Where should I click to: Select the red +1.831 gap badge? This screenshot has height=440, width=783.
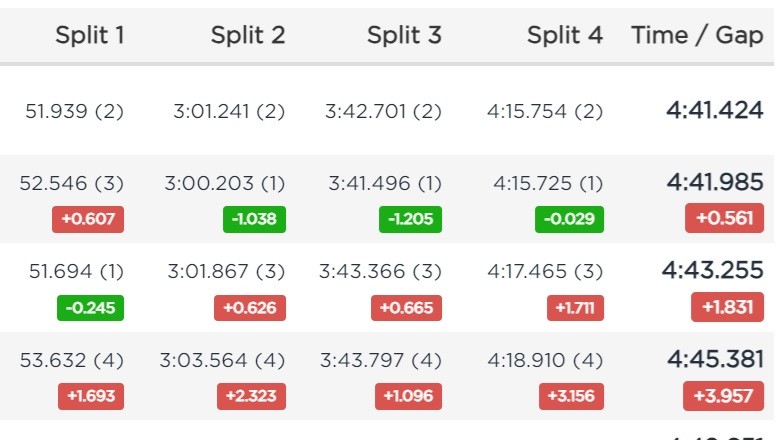(727, 307)
